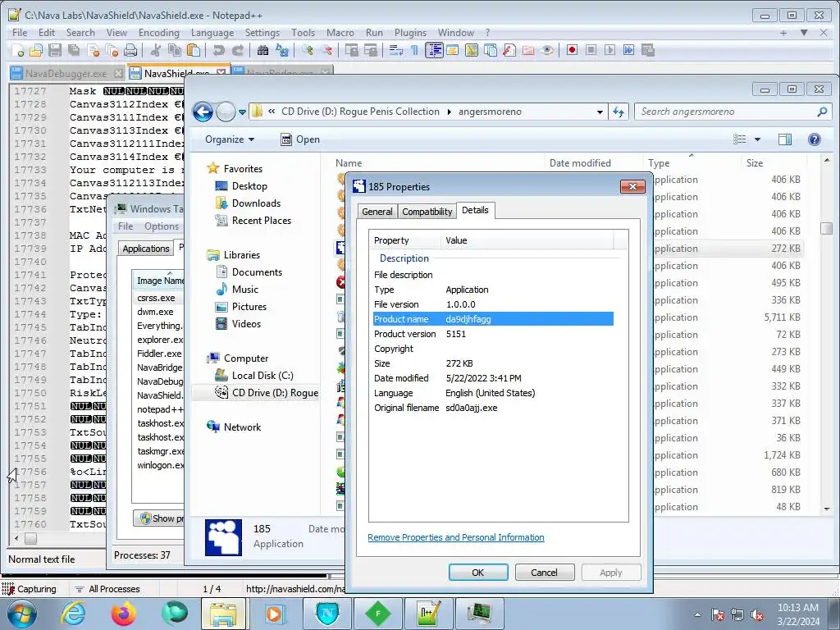Toggle the Monitoring eye icon in Notepad++
The width and height of the screenshot is (840, 630).
(x=546, y=50)
